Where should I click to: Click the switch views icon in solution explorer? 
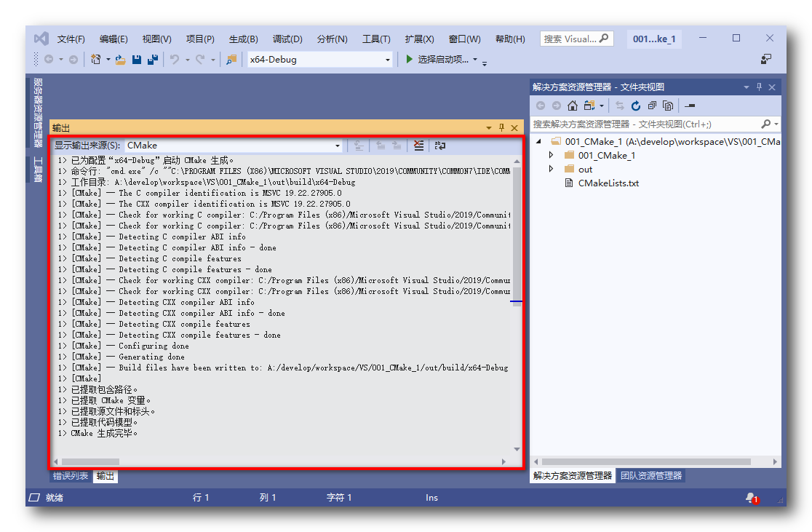[589, 106]
